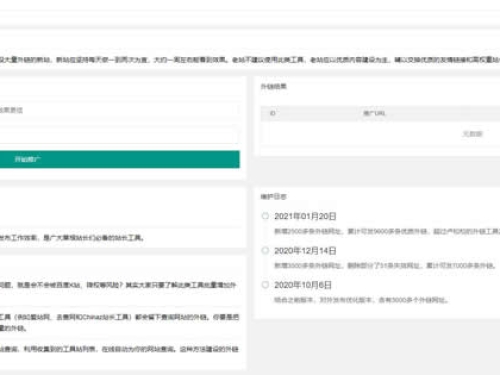Click the paragraph mentioning Chinaz站长工具
Viewport: 500px width, 375px height.
[x=119, y=322]
